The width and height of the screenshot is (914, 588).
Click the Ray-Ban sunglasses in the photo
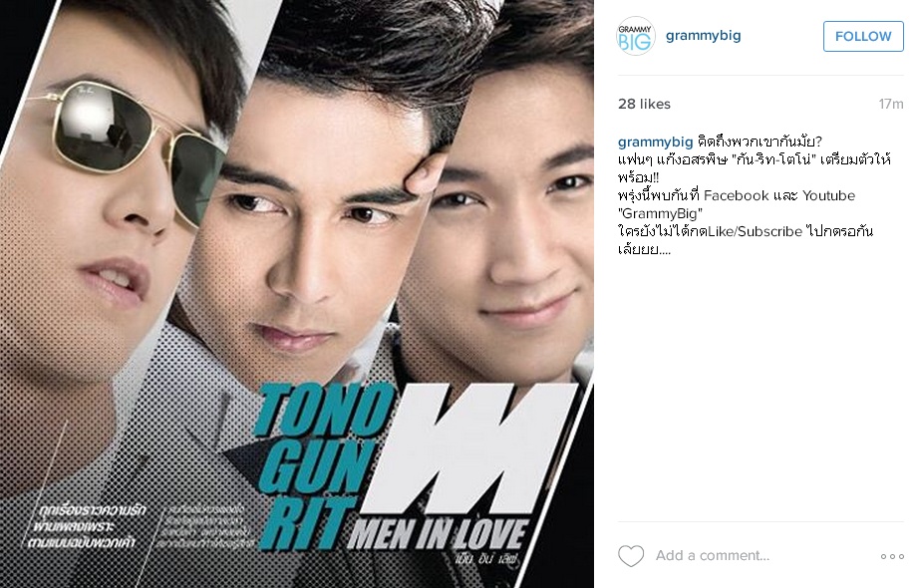(x=126, y=147)
